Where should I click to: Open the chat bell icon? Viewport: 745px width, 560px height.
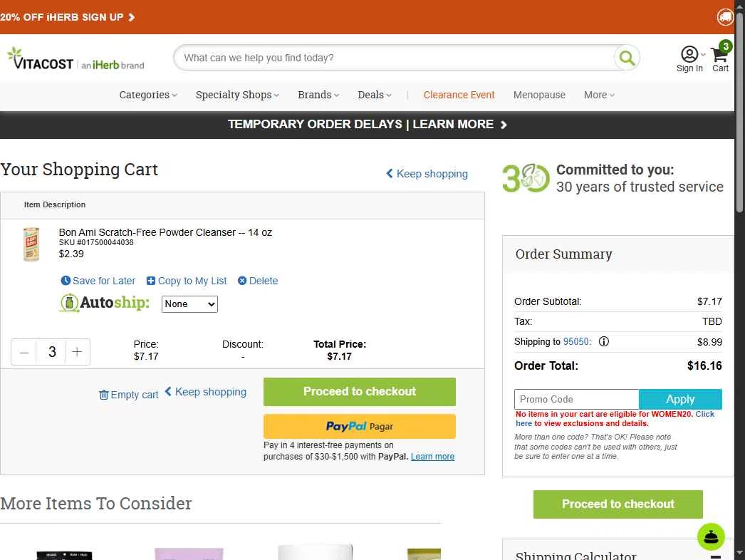(x=711, y=536)
